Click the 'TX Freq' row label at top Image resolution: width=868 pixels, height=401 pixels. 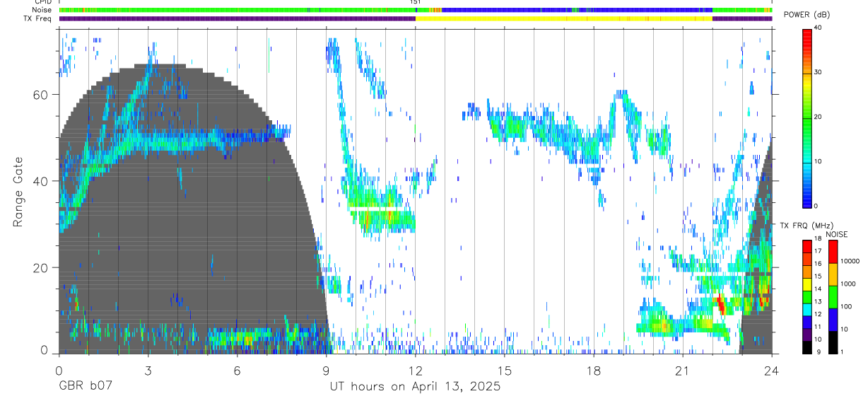38,18
